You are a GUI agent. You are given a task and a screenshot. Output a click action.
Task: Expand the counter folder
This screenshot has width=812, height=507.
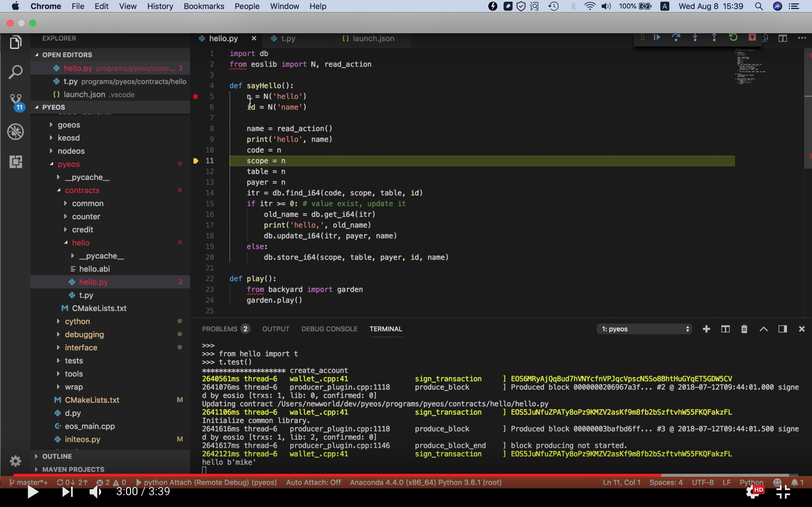click(86, 217)
